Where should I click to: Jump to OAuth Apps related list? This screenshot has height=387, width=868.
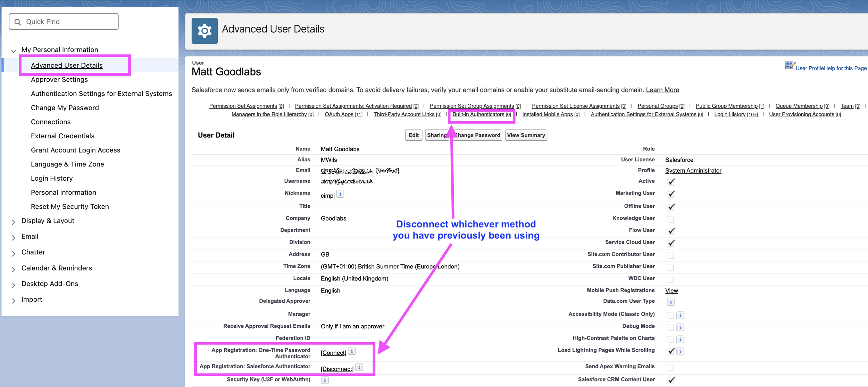[x=343, y=114]
